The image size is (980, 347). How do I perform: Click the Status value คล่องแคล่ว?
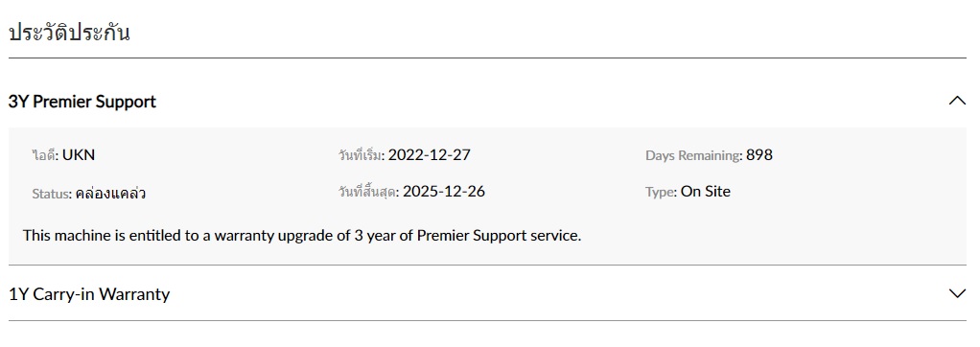click(x=110, y=194)
